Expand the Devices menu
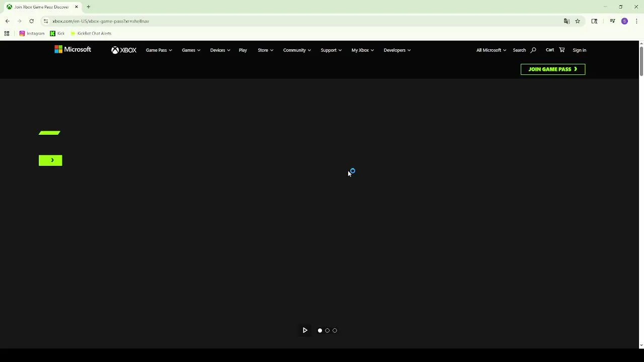Image resolution: width=644 pixels, height=362 pixels. click(x=220, y=50)
